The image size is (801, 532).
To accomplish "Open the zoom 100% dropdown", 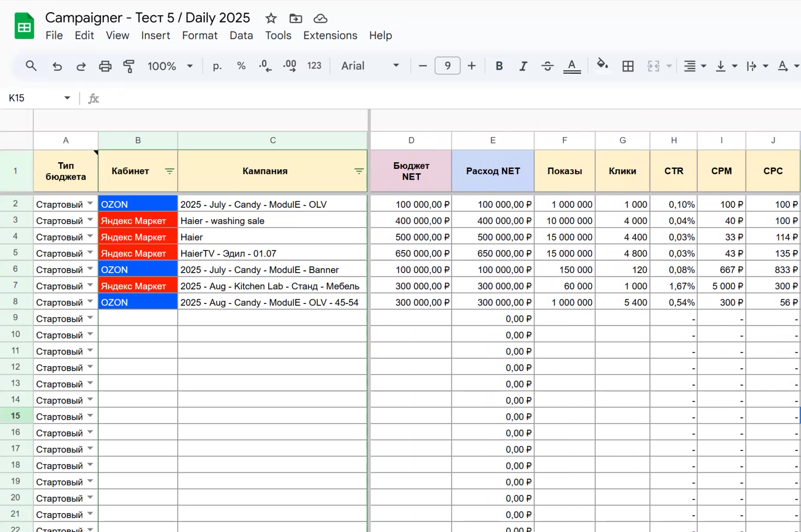I will [x=170, y=66].
